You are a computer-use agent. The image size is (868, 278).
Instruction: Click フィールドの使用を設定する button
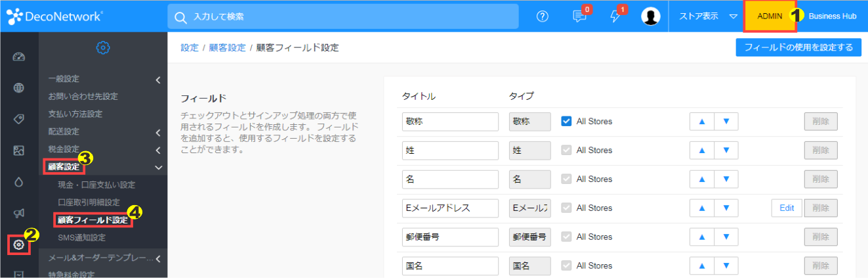click(798, 47)
